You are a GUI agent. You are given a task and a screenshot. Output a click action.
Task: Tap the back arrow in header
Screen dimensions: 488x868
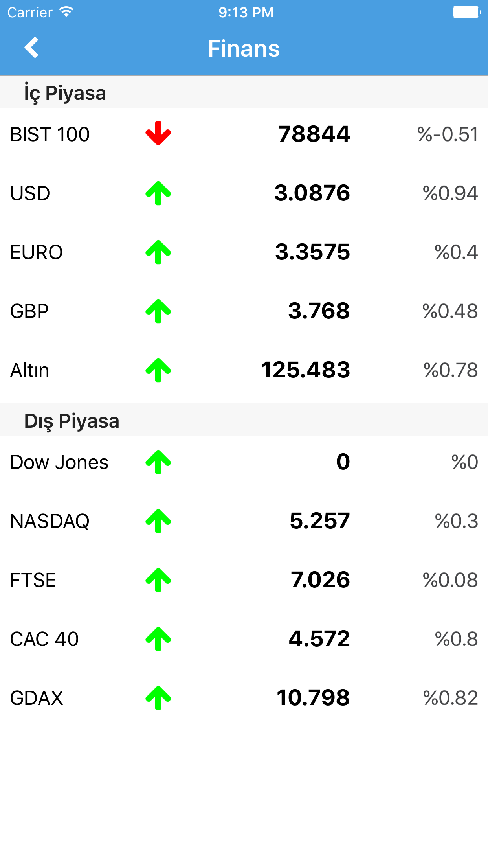pyautogui.click(x=31, y=48)
